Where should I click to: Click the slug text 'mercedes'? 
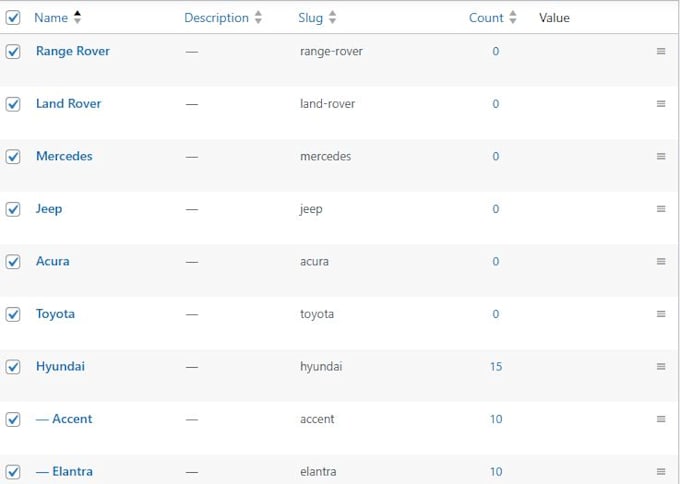click(x=326, y=156)
